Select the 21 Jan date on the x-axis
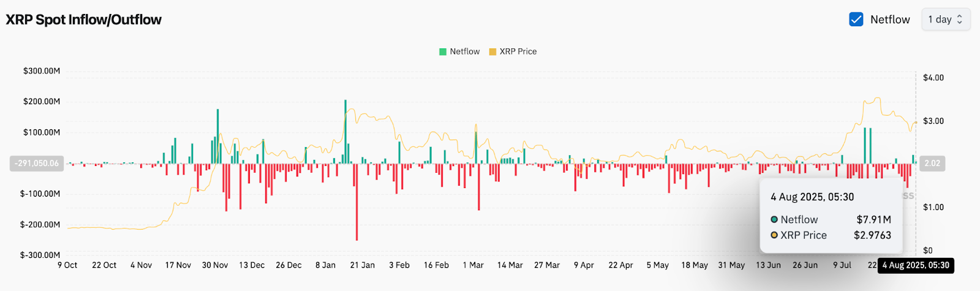 point(362,265)
